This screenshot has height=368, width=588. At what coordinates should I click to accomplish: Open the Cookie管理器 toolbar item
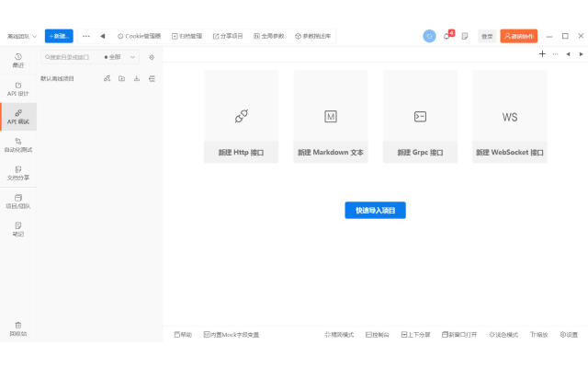pyautogui.click(x=139, y=36)
